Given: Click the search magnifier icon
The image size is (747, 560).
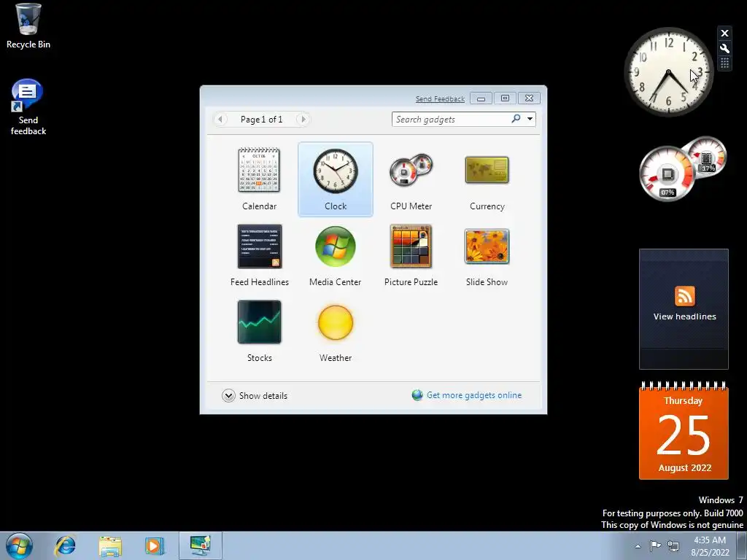Looking at the screenshot, I should coord(516,119).
